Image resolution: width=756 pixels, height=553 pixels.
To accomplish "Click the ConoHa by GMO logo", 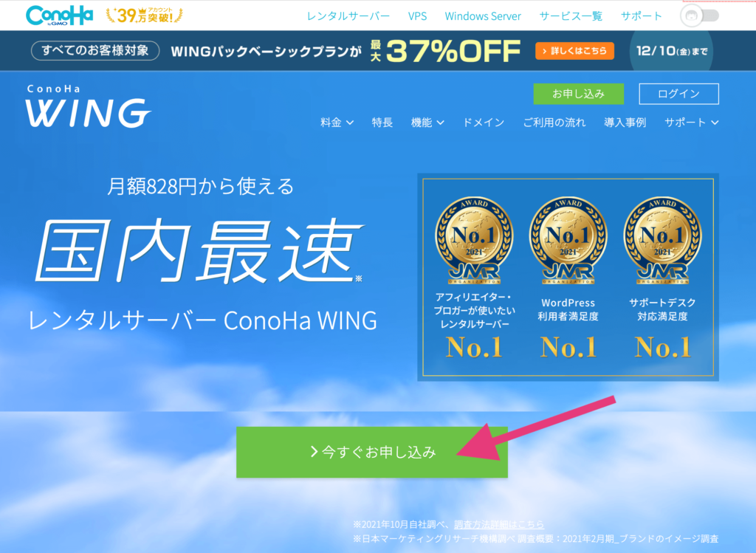I will pyautogui.click(x=59, y=16).
